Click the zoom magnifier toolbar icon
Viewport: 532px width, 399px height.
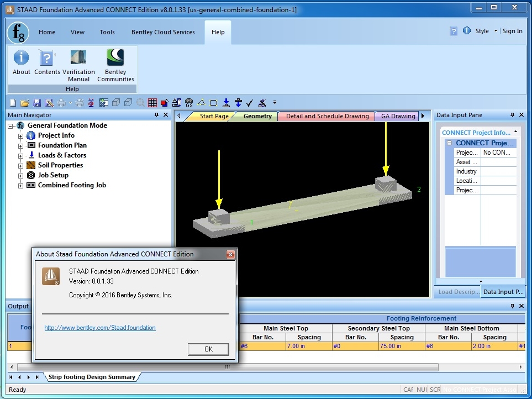coord(140,102)
